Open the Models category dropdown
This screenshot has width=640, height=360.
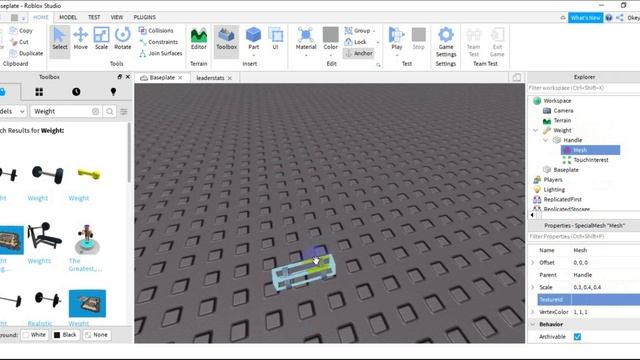point(12,111)
